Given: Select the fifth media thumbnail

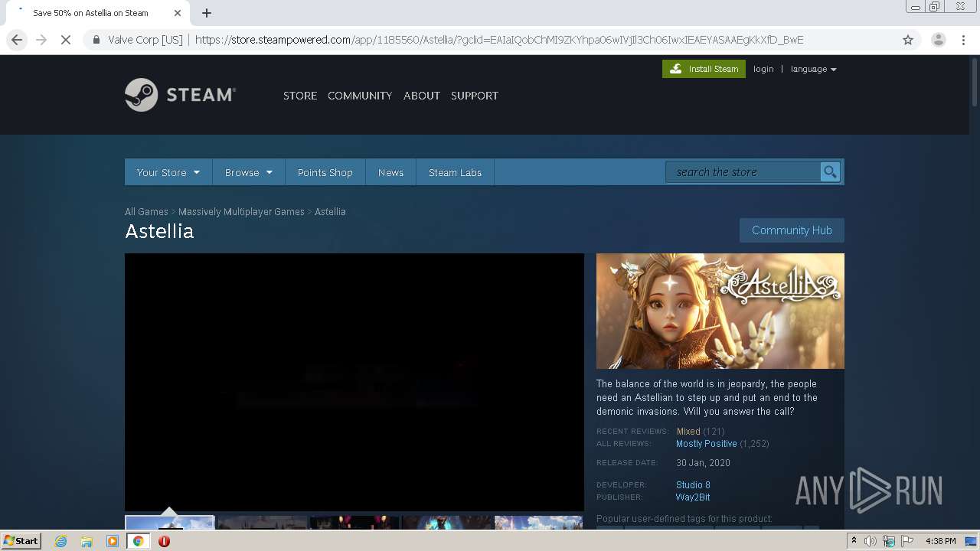Looking at the screenshot, I should (x=539, y=523).
